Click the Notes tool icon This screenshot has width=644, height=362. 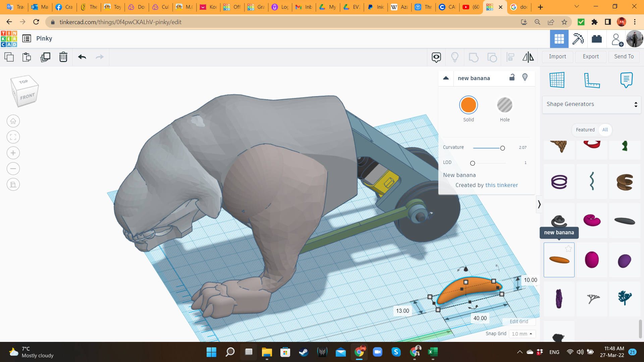pyautogui.click(x=626, y=80)
